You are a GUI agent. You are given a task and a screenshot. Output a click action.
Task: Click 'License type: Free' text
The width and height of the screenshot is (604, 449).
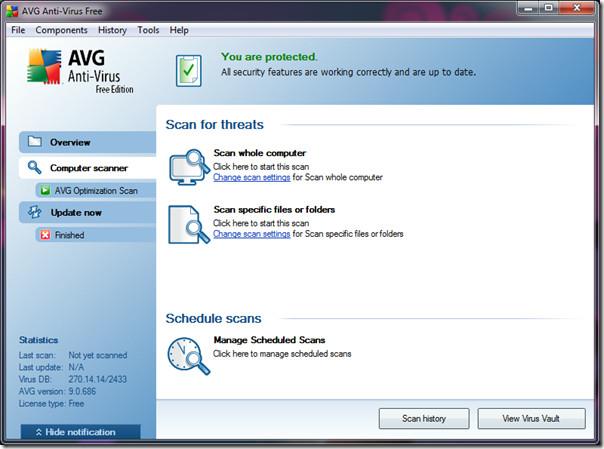click(51, 404)
